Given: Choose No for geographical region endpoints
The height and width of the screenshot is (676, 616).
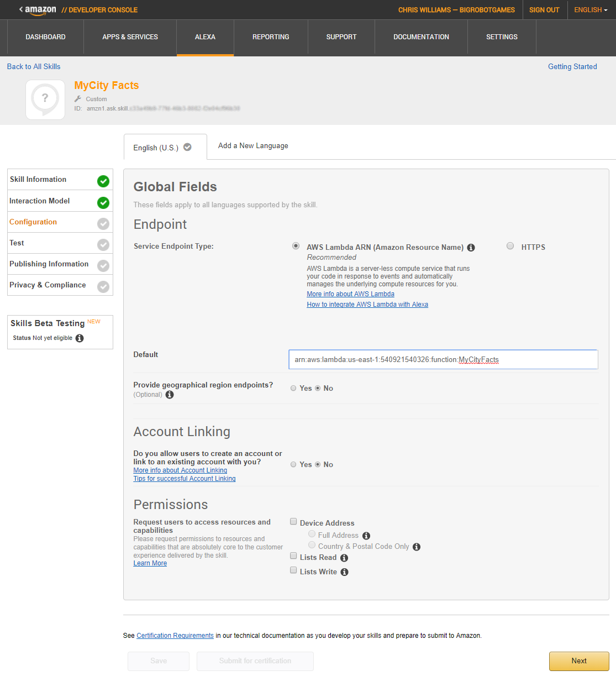Looking at the screenshot, I should click(318, 388).
